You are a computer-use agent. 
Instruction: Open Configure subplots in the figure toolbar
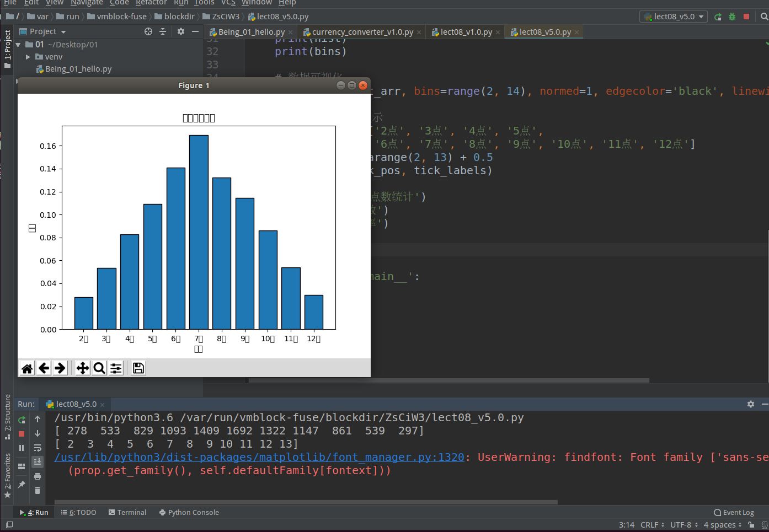click(116, 368)
